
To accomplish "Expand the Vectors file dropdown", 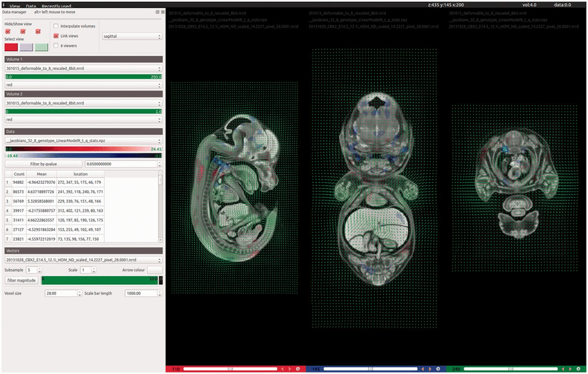I will pyautogui.click(x=83, y=259).
